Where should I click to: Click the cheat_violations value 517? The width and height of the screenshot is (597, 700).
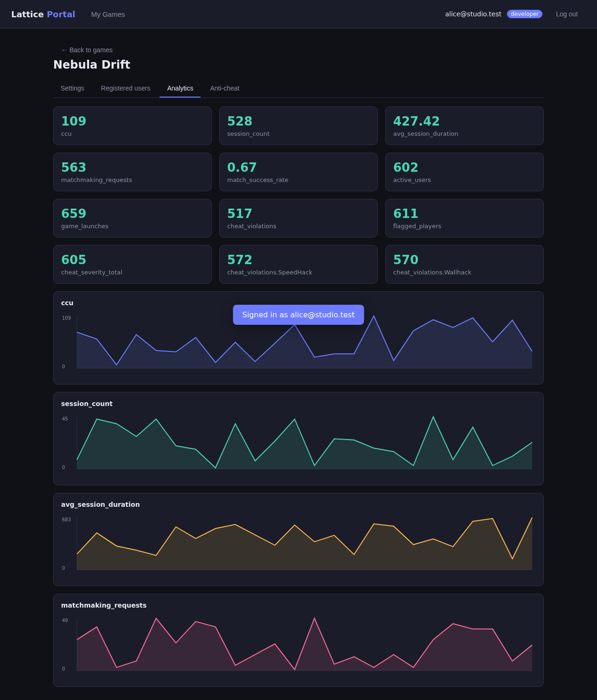pos(239,213)
